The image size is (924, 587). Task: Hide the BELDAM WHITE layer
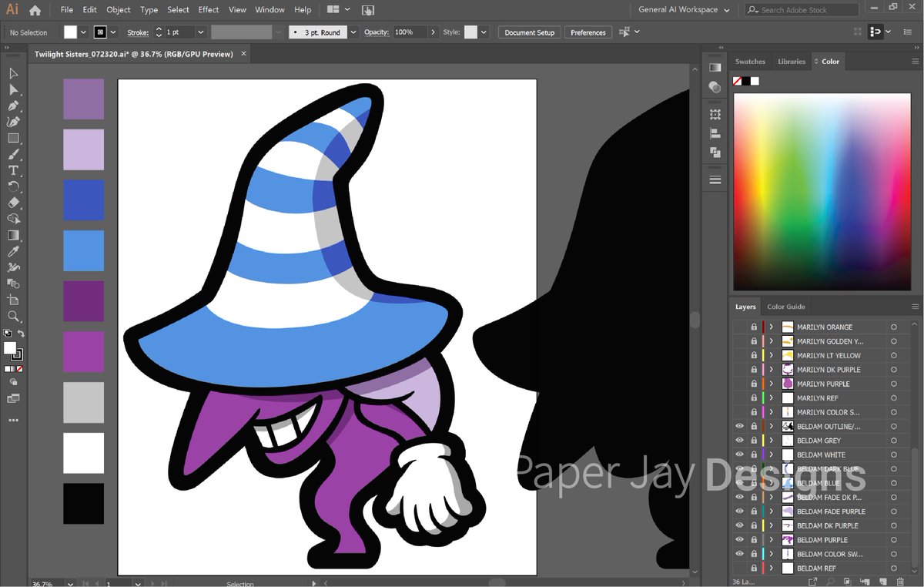coord(739,455)
